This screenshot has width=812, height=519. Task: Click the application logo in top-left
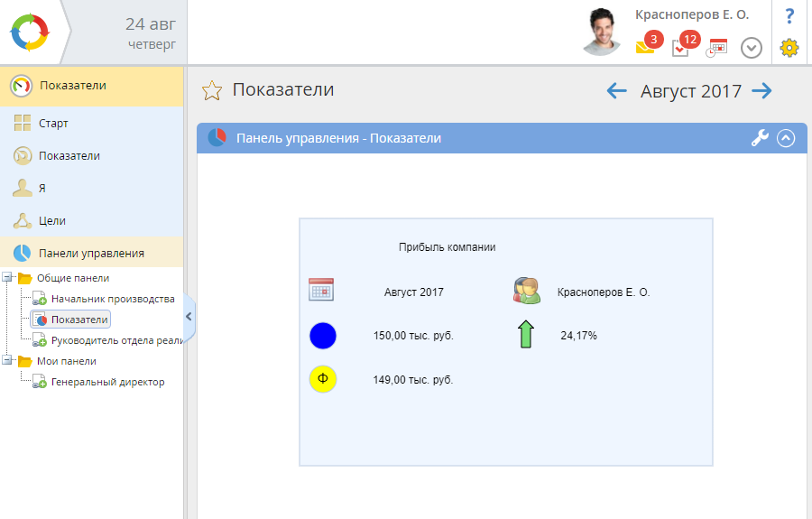(x=29, y=32)
